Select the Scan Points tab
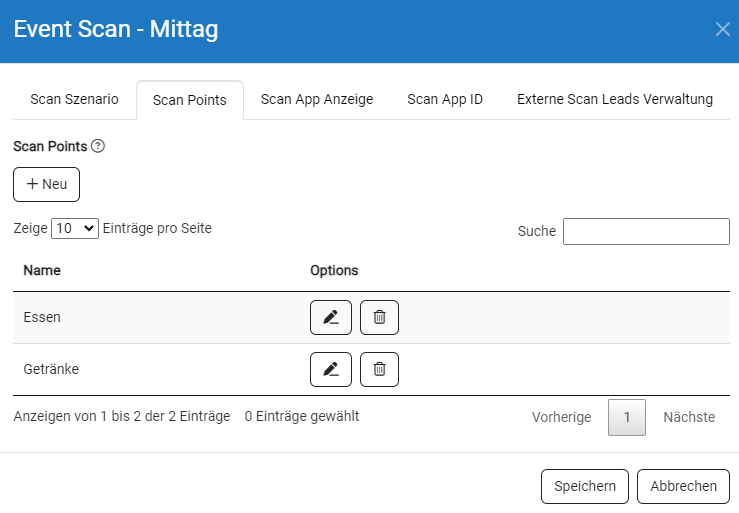The height and width of the screenshot is (513, 739). point(190,100)
